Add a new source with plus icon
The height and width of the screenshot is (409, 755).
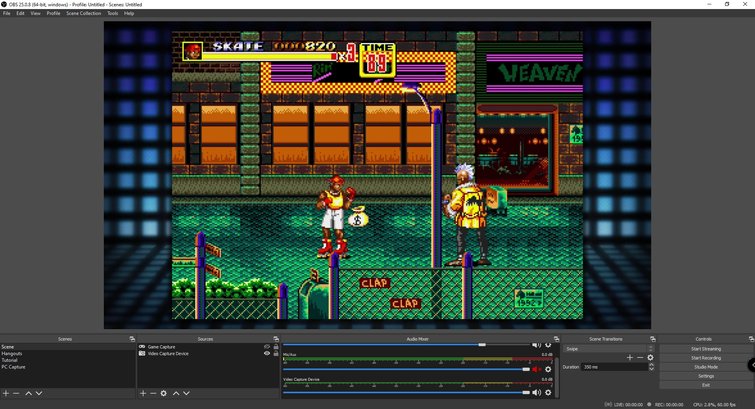(143, 394)
